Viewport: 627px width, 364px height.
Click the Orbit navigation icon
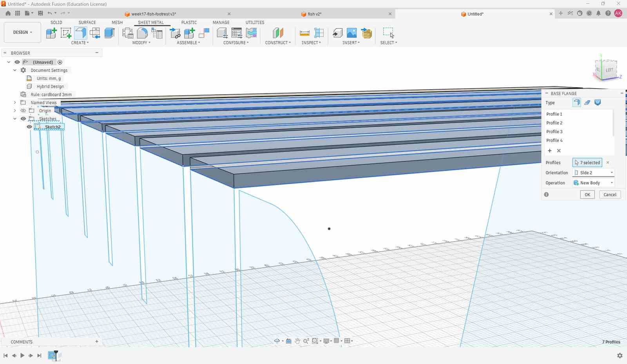point(277,341)
